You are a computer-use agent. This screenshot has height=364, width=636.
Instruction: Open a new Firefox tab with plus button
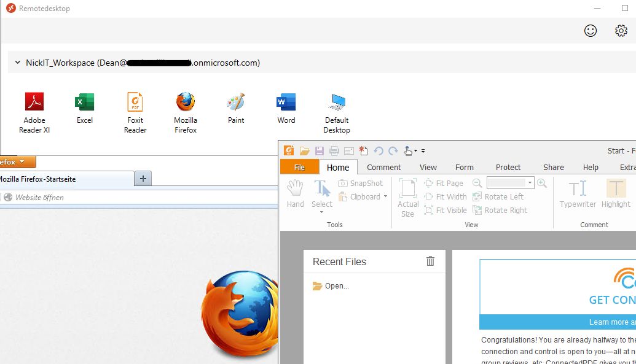pyautogui.click(x=143, y=179)
